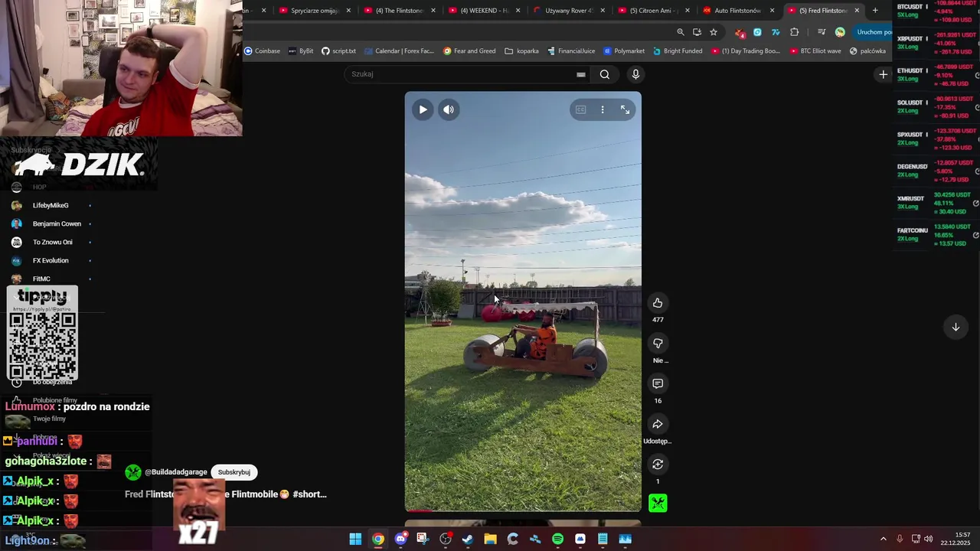Switch to (5) Citroen Ami tab

[654, 11]
